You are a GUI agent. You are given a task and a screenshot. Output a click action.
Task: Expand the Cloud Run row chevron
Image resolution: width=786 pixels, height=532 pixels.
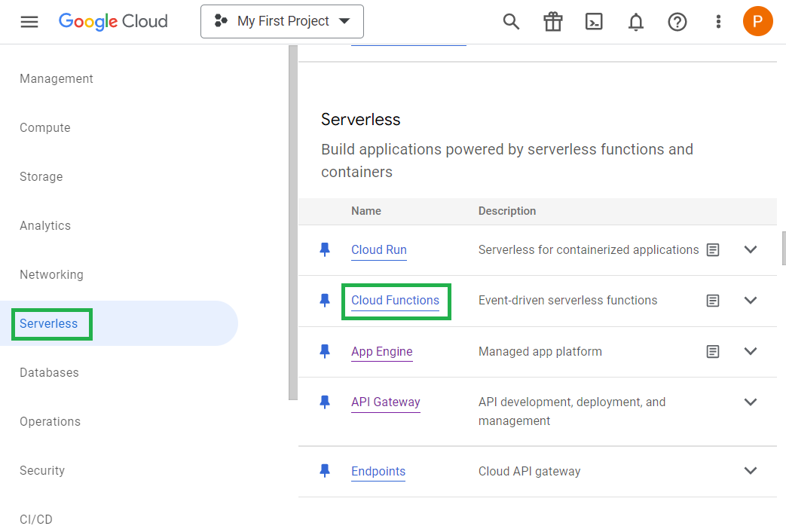[x=751, y=249]
